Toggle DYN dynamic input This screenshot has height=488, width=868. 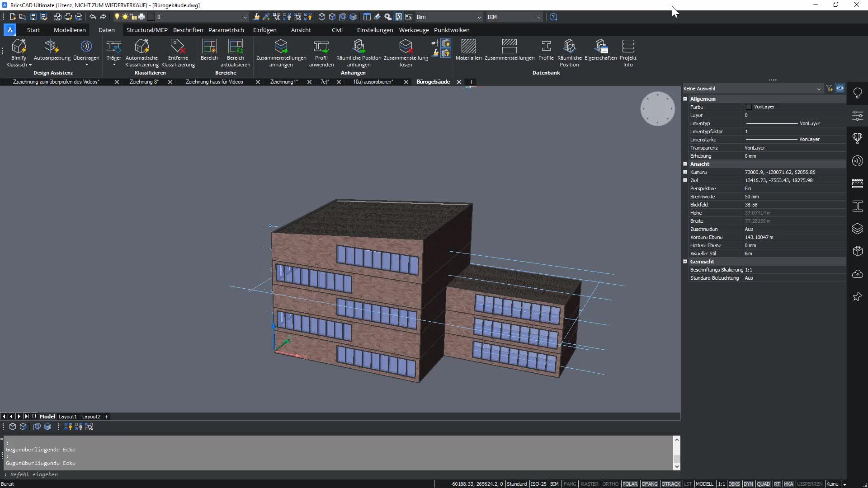pos(748,484)
